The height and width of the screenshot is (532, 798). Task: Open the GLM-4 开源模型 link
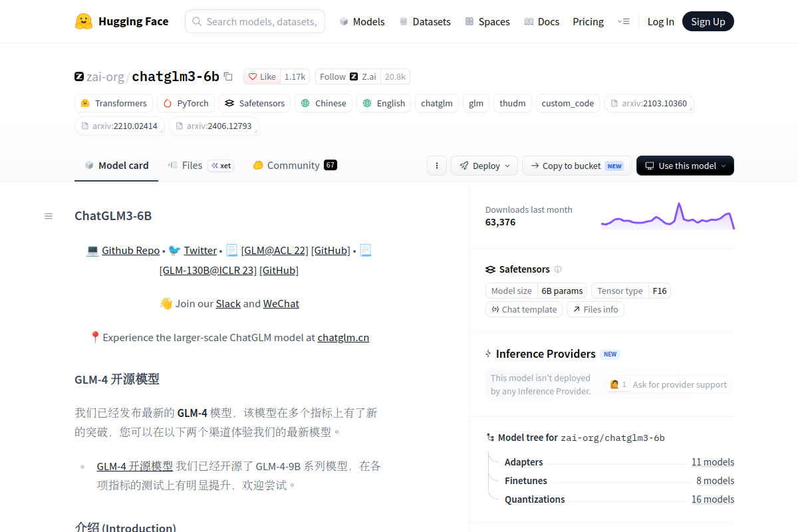click(135, 466)
